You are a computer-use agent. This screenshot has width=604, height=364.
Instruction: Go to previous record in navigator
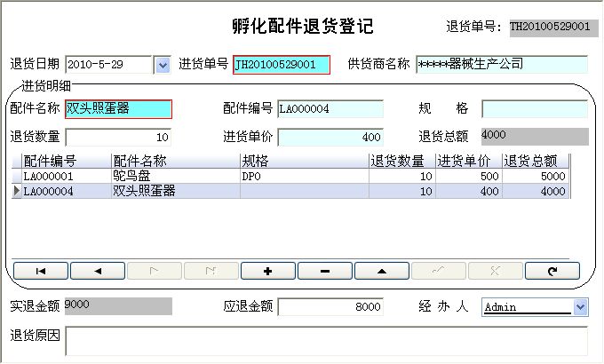click(98, 271)
